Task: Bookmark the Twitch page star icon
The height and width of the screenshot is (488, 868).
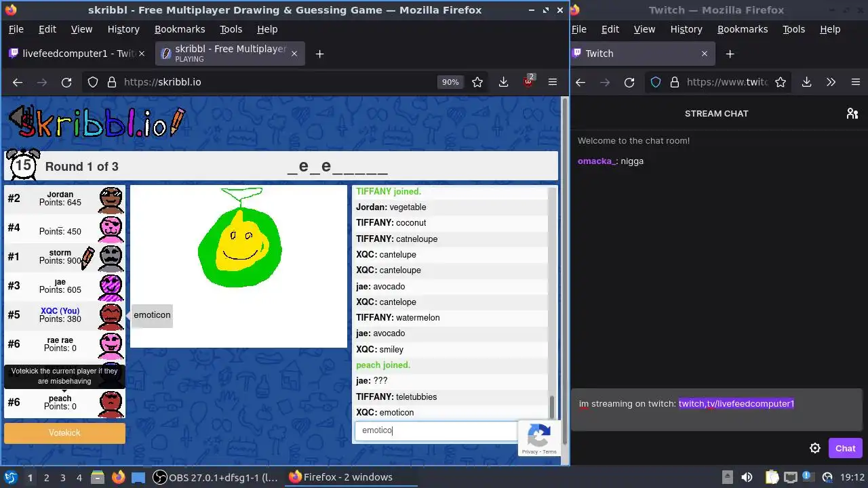Action: pos(781,82)
